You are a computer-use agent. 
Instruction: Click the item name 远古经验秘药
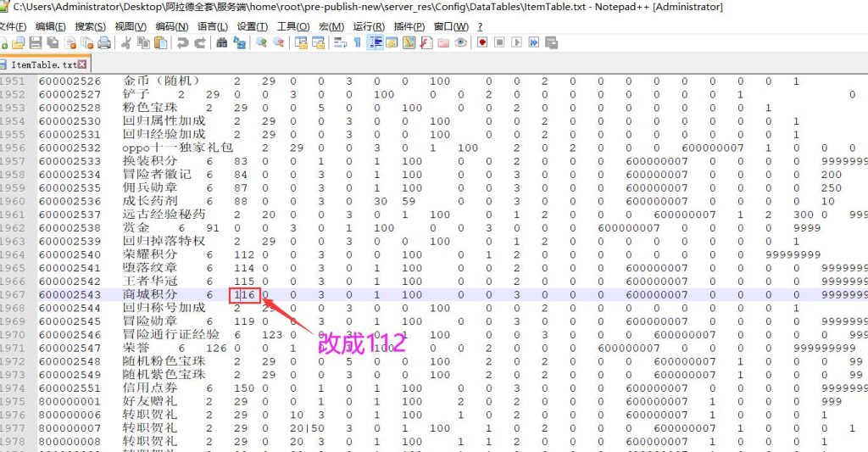164,215
